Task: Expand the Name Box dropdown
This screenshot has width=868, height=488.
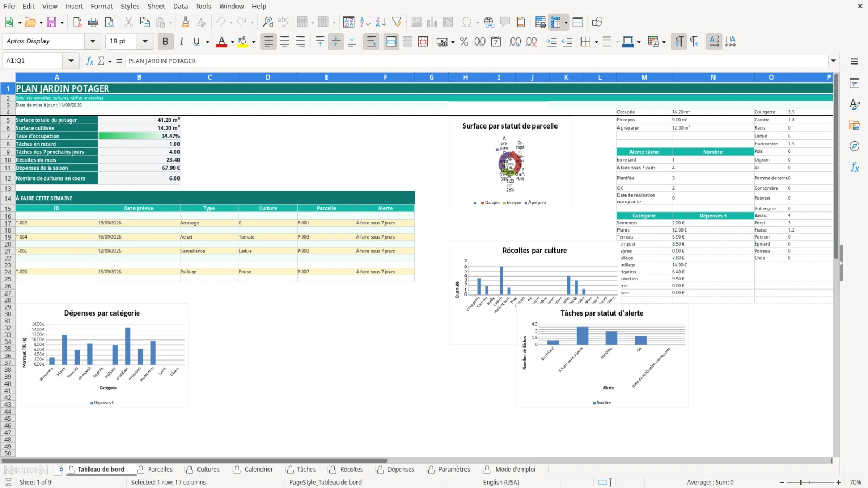Action: coord(71,61)
